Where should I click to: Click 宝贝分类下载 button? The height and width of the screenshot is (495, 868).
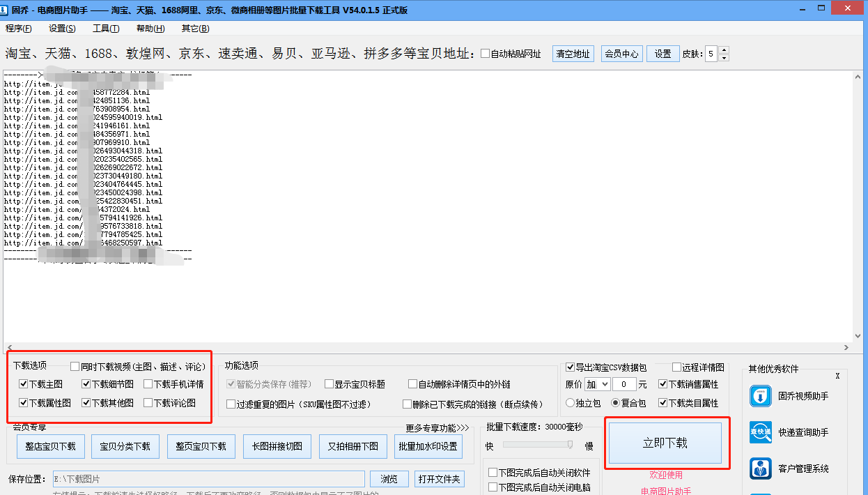(125, 446)
